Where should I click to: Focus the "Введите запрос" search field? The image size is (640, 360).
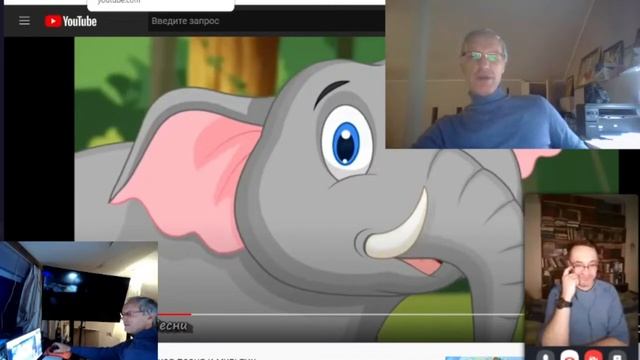[266, 21]
